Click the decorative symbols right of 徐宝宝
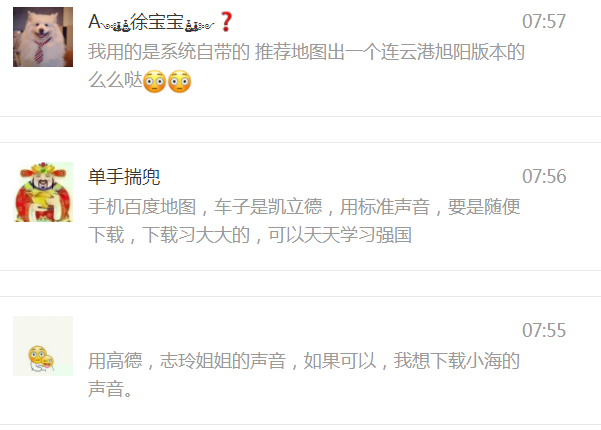 (199, 26)
